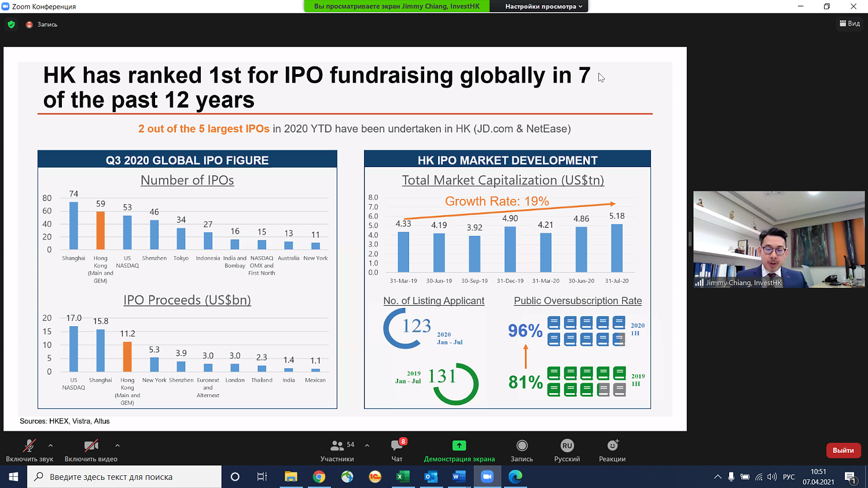Image resolution: width=868 pixels, height=488 pixels.
Task: Click the panel resize handle beside video
Action: pyautogui.click(x=690, y=239)
